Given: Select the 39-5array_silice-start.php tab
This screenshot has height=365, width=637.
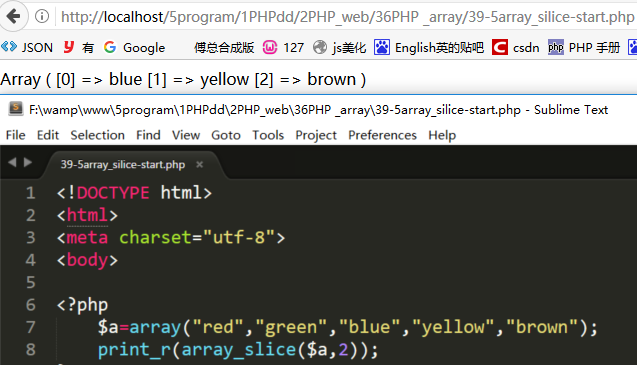Looking at the screenshot, I should click(x=123, y=165).
